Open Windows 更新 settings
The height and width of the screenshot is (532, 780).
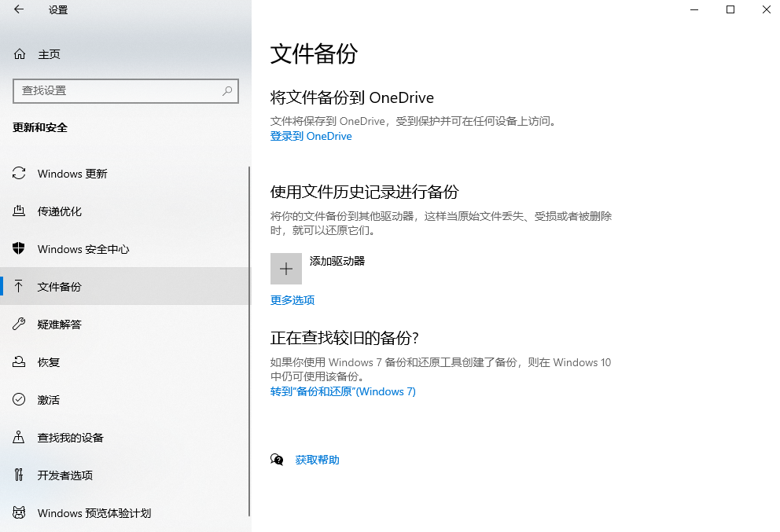point(124,174)
